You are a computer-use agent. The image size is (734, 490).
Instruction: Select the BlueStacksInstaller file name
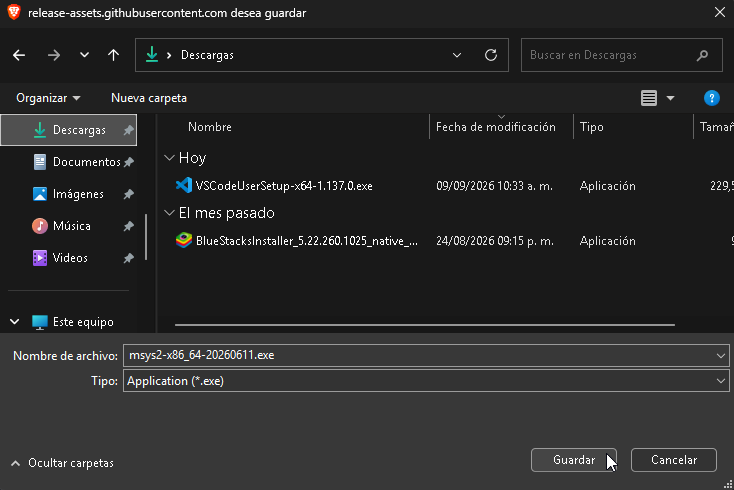click(x=307, y=241)
